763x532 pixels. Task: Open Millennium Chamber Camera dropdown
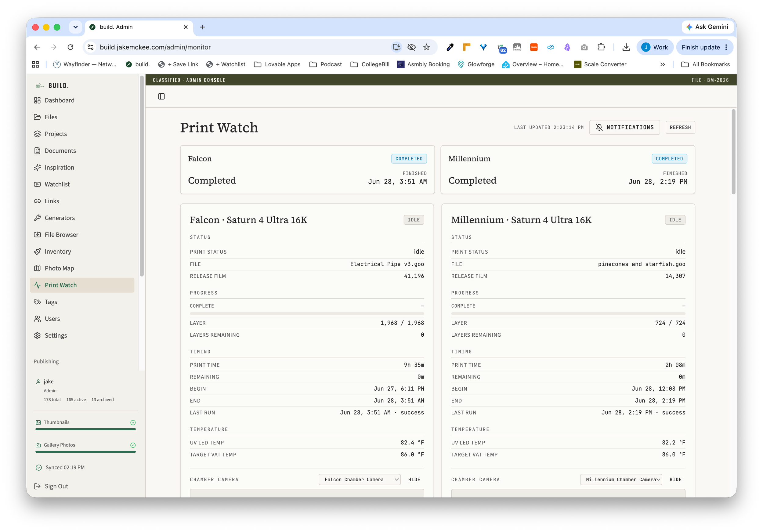pyautogui.click(x=621, y=480)
